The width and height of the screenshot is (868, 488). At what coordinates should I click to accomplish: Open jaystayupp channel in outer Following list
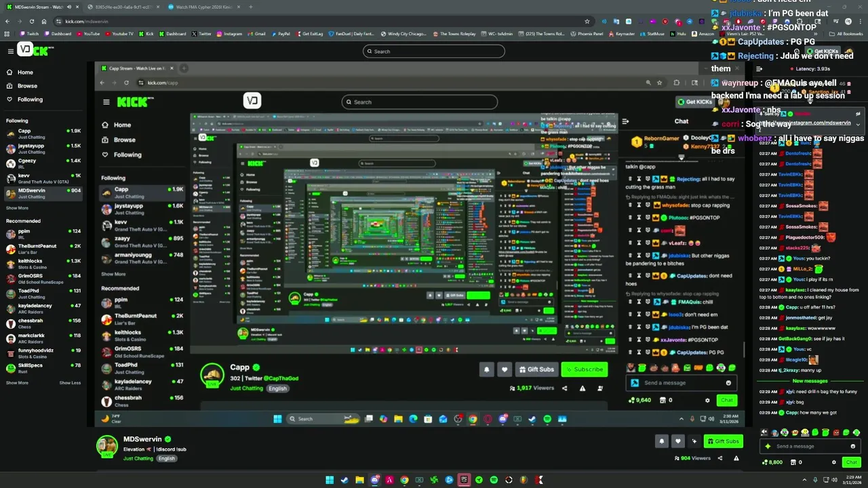coord(43,148)
